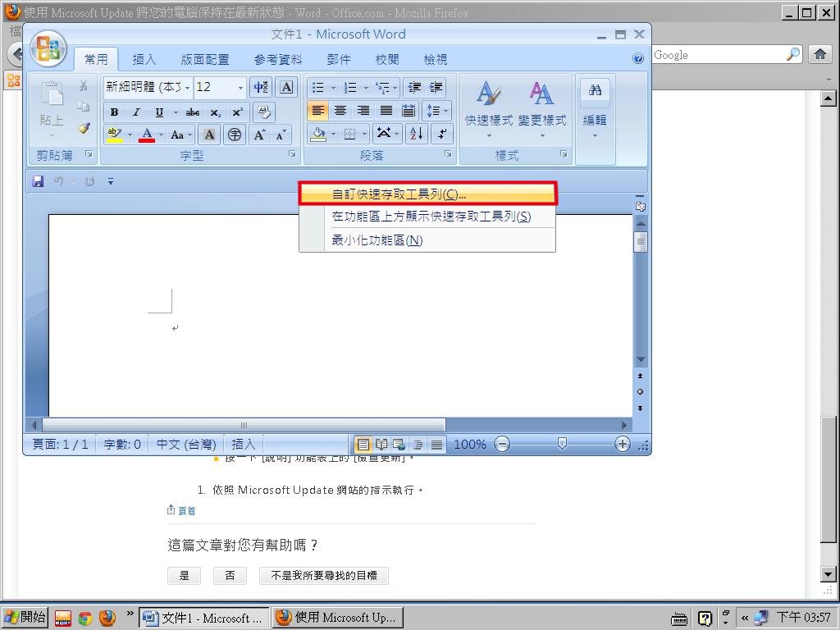Toggle Superscript formatting
This screenshot has width=840, height=630.
pos(237,112)
